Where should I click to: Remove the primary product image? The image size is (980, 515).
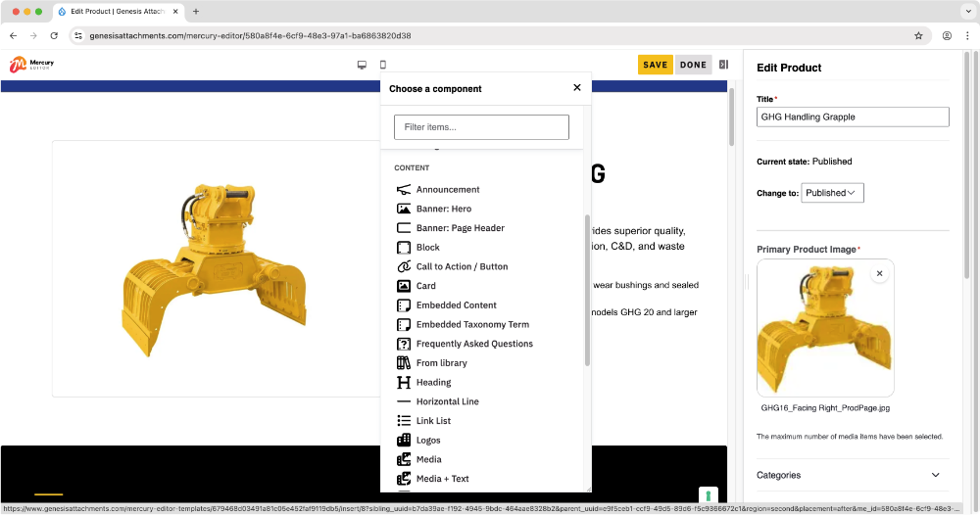(879, 274)
